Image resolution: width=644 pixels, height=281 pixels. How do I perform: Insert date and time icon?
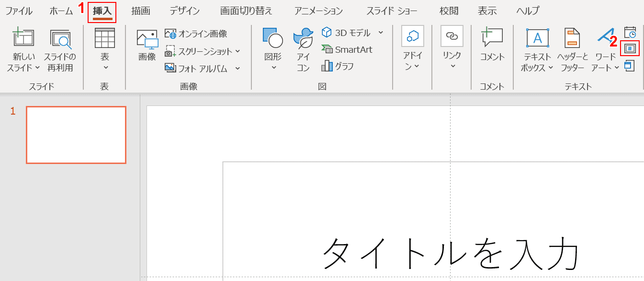[x=630, y=33]
